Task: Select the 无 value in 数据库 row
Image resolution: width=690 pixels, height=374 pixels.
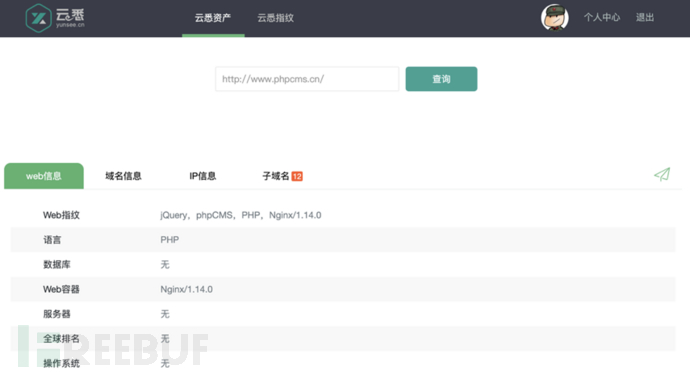Action: (x=165, y=264)
